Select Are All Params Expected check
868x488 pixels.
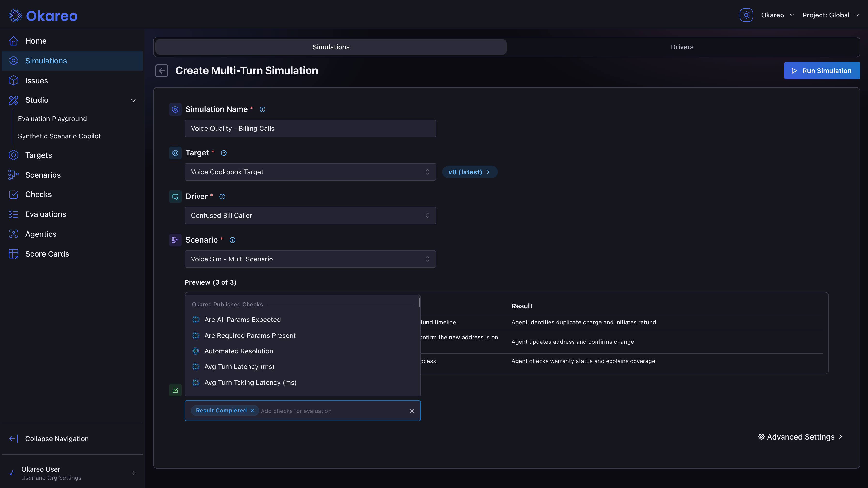[302, 320]
